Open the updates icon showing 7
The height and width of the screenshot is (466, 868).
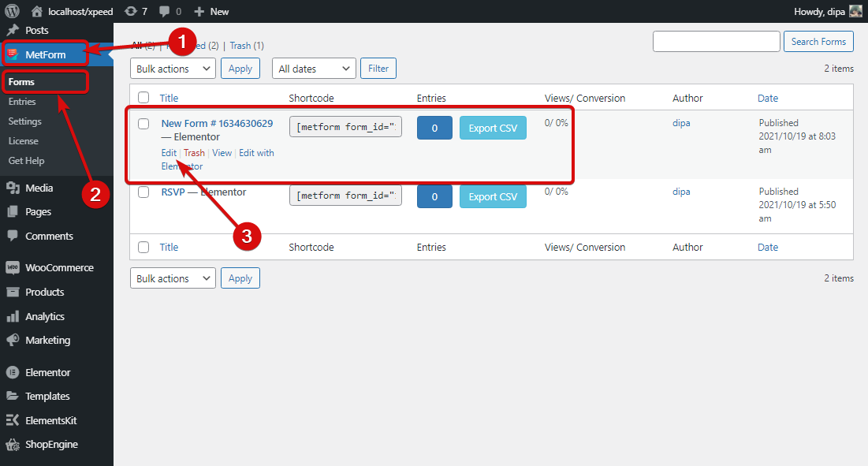(131, 11)
